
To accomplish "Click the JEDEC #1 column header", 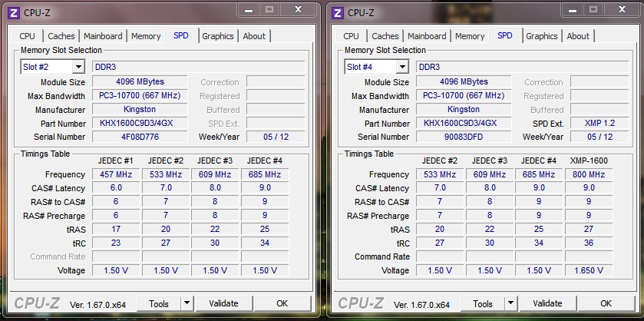I will pos(116,160).
